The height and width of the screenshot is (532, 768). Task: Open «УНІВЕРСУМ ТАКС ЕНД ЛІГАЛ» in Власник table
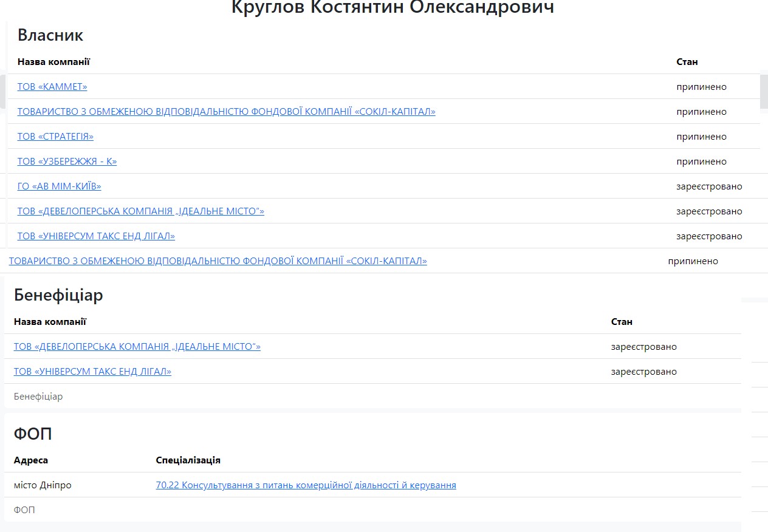tap(96, 236)
